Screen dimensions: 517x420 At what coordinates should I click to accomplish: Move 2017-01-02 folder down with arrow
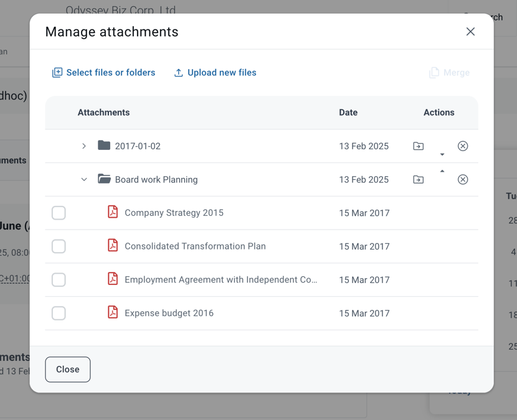tap(442, 154)
